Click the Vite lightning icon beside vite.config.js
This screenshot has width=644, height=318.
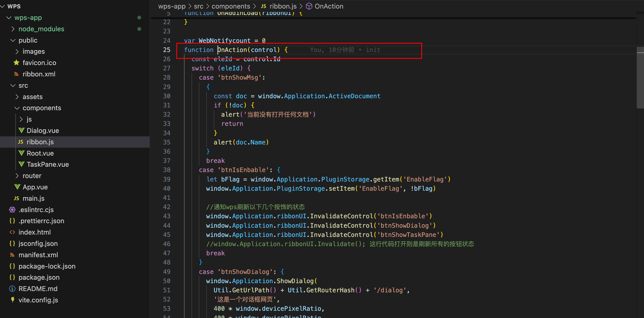[x=13, y=300]
